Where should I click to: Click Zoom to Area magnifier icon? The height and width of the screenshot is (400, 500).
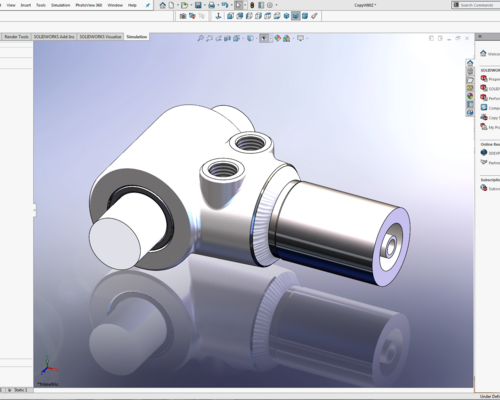[x=209, y=38]
